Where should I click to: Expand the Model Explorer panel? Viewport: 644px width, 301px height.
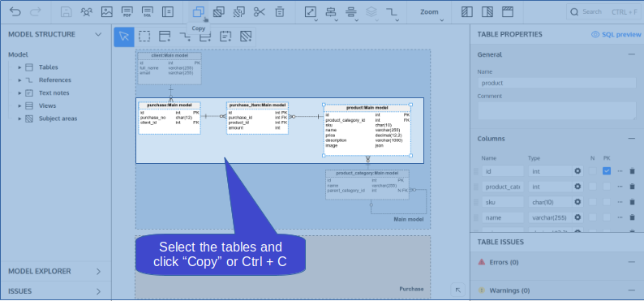(98, 272)
